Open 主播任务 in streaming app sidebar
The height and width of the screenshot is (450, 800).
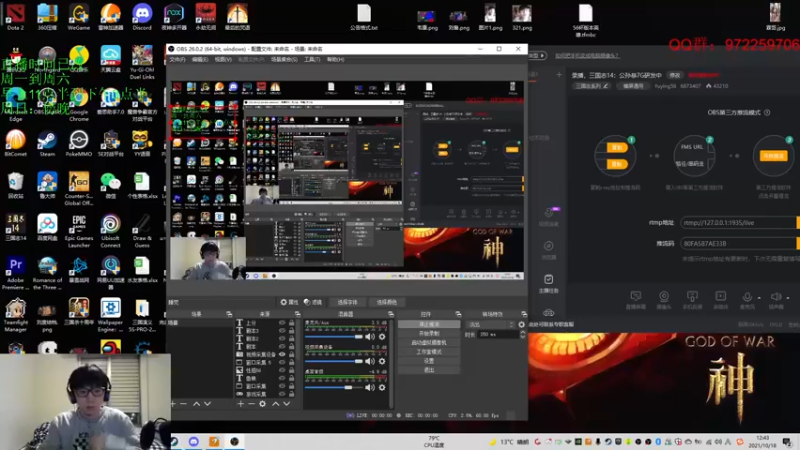(x=548, y=283)
